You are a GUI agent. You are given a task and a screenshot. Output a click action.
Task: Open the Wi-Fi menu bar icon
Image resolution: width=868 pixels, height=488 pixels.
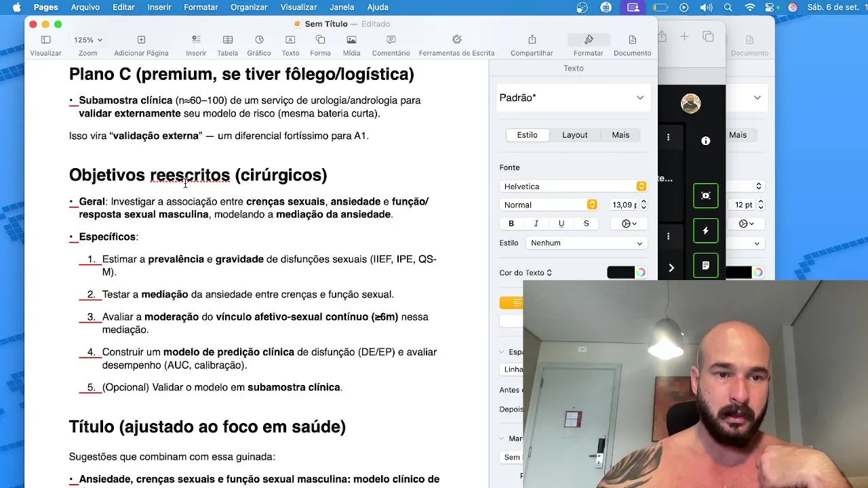[x=750, y=7]
